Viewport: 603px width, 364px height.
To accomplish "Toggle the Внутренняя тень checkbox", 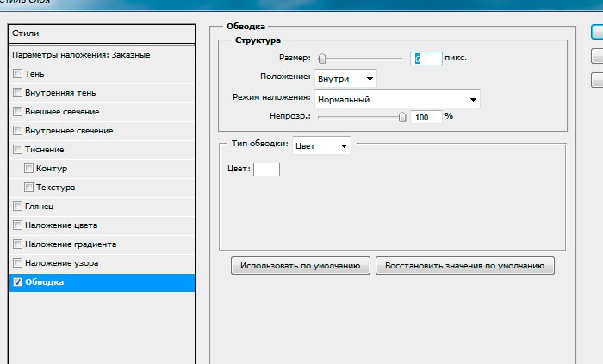I will [18, 93].
